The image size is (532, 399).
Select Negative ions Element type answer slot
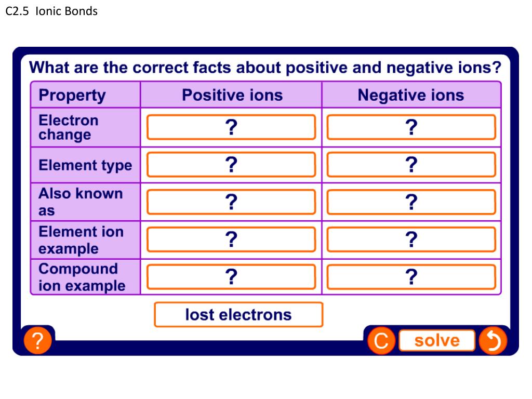[411, 165]
